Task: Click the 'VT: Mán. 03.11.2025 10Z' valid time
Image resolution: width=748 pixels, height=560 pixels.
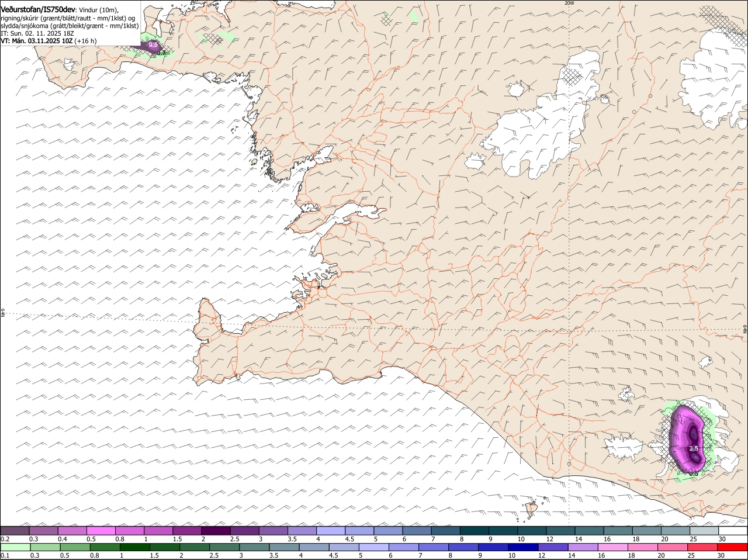Action: pos(36,41)
